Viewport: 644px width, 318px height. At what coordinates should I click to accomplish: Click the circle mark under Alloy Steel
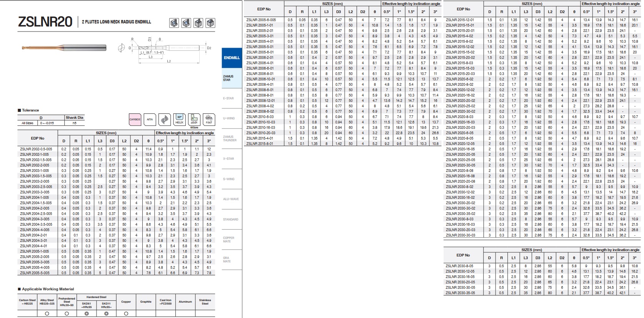[x=47, y=313]
